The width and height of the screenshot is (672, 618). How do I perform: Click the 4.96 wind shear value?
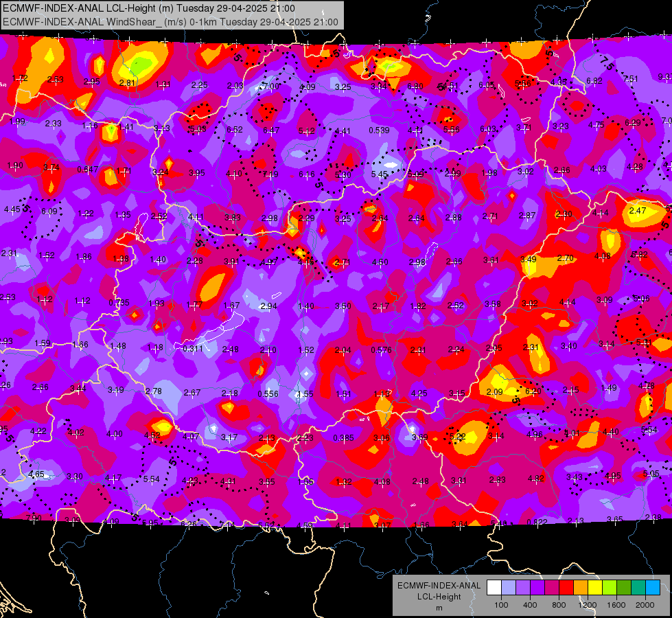[x=534, y=435]
